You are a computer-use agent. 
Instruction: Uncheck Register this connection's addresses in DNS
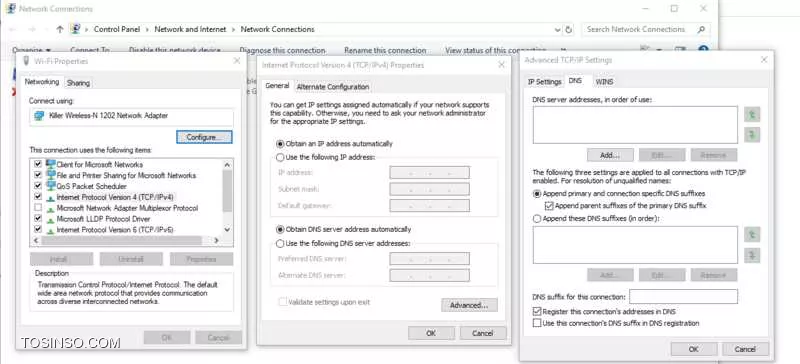(x=537, y=311)
